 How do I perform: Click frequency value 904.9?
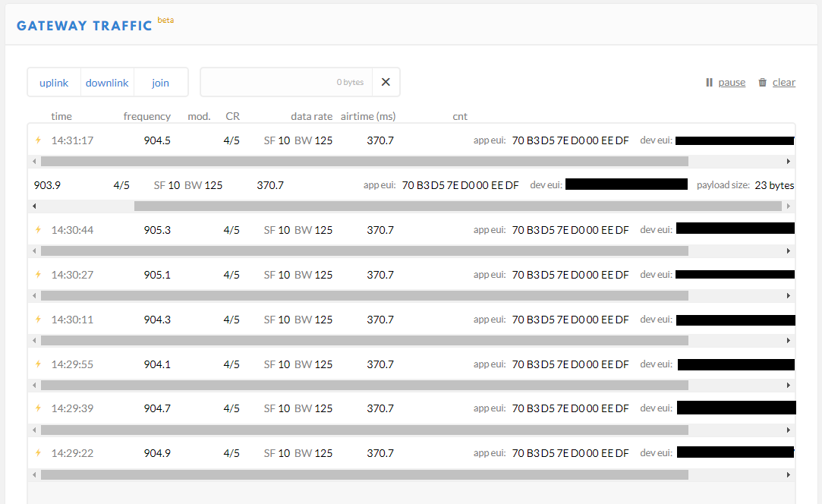157,452
